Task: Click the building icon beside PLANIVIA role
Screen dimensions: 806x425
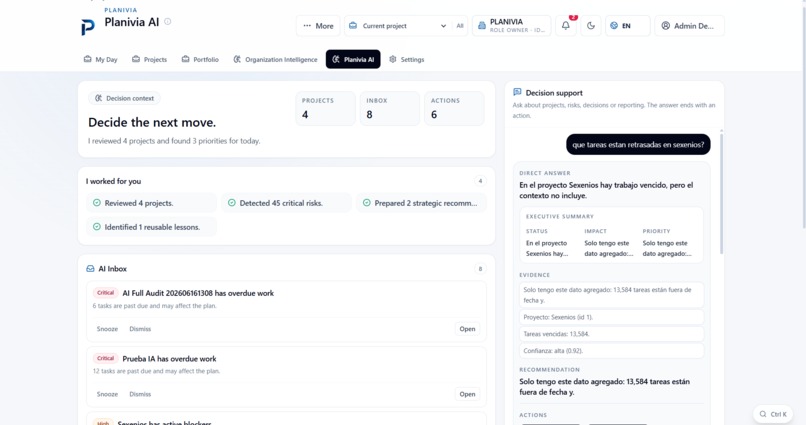Action: coord(482,26)
